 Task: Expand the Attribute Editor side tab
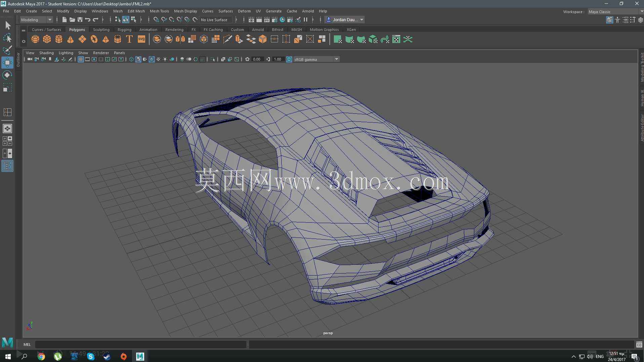[x=642, y=128]
